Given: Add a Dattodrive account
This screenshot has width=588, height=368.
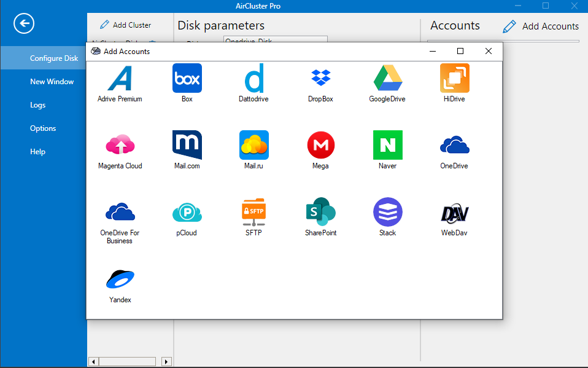Looking at the screenshot, I should (254, 78).
